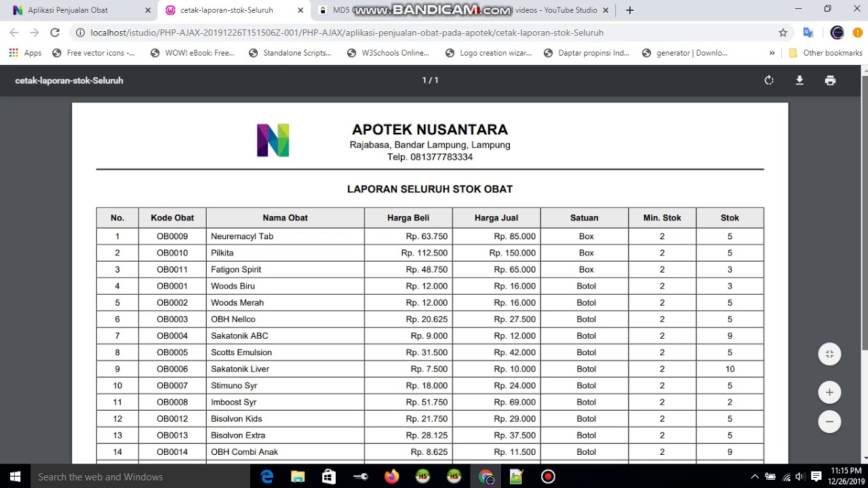This screenshot has height=488, width=868.
Task: Open File Explorer from taskbar
Action: pyautogui.click(x=298, y=476)
